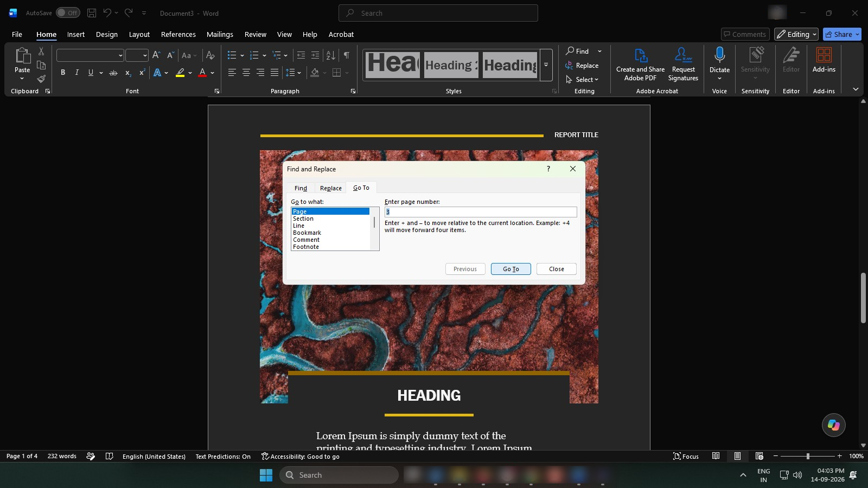Image resolution: width=868 pixels, height=488 pixels.
Task: Apply Subscript formatting
Action: tap(128, 73)
